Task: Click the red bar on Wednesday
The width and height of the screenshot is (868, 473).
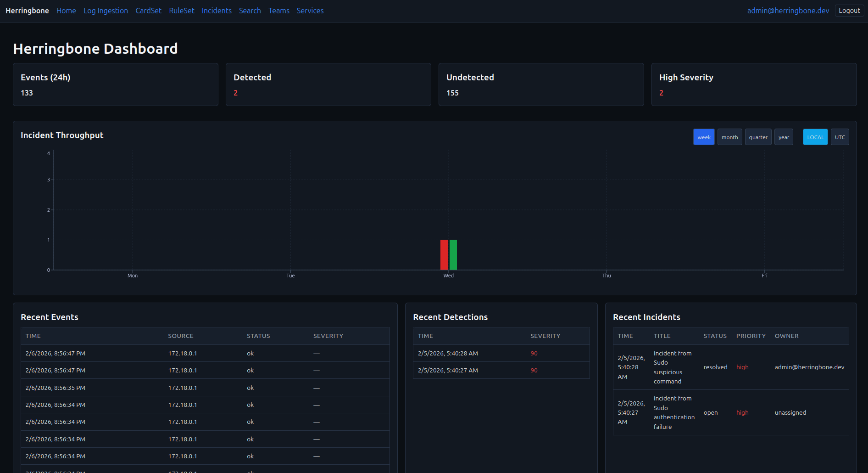Action: (x=444, y=256)
